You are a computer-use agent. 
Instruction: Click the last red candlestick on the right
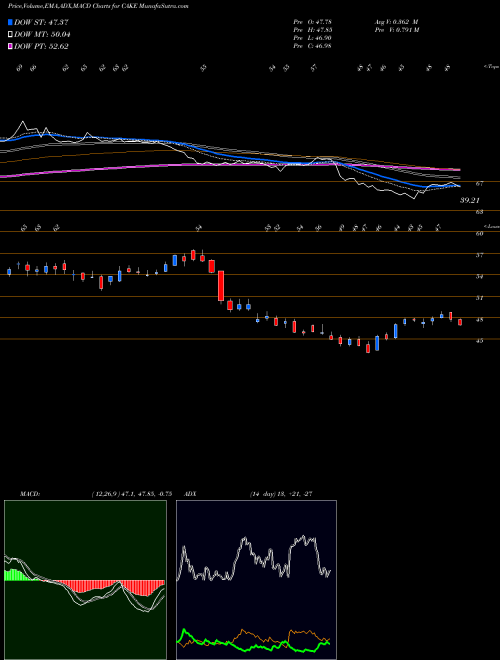click(x=460, y=322)
